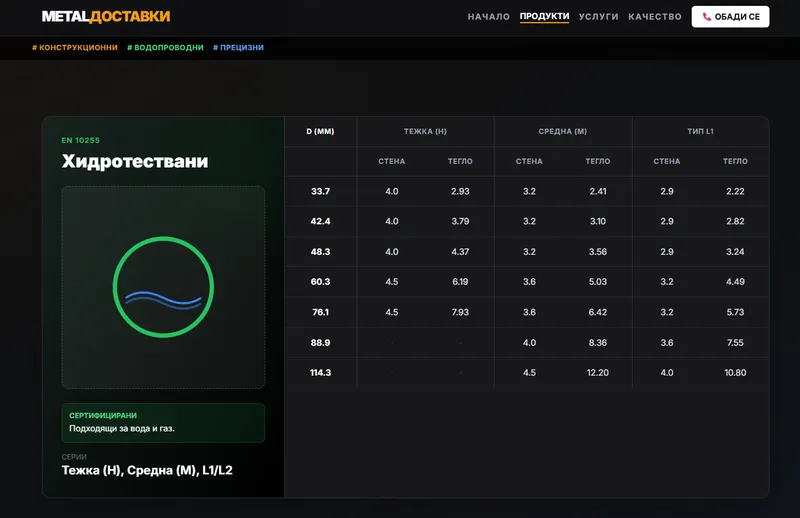Click diameter cell 114.3

point(320,373)
